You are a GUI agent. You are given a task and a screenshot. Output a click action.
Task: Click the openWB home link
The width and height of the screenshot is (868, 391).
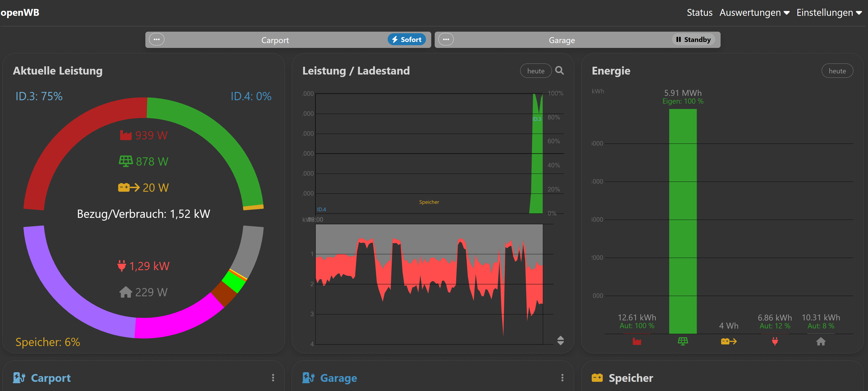click(x=19, y=12)
